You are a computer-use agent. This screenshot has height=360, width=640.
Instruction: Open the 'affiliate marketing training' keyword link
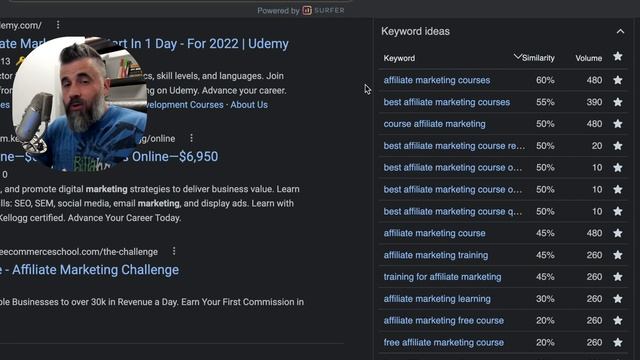(x=436, y=255)
